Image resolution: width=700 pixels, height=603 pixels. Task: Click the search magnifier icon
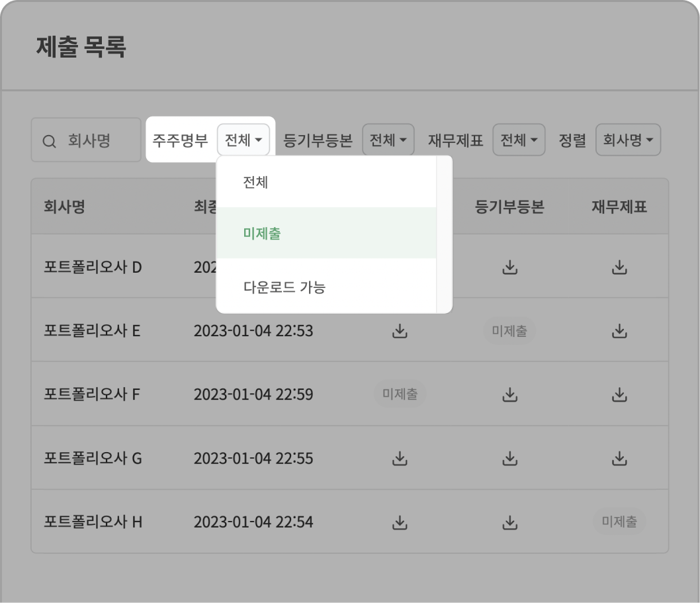50,140
